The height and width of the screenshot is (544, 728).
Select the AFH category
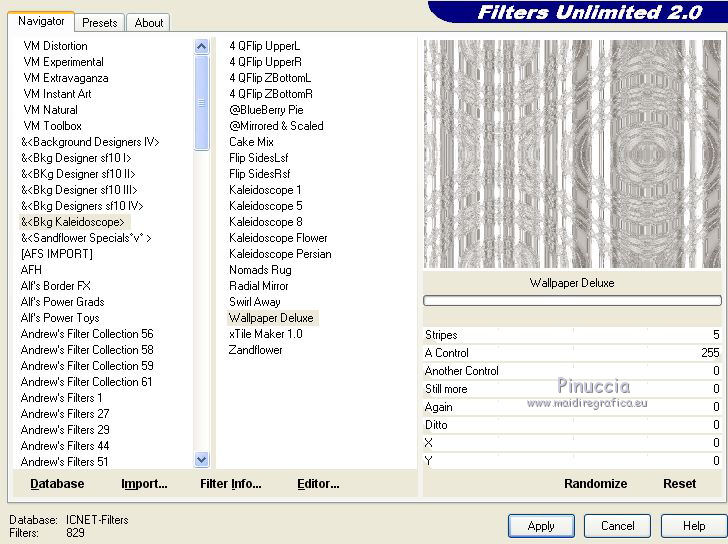coord(31,270)
